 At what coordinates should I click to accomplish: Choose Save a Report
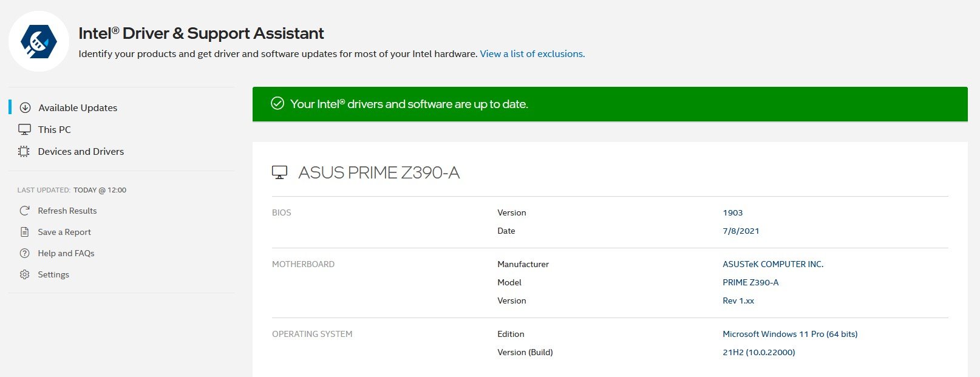click(x=64, y=232)
